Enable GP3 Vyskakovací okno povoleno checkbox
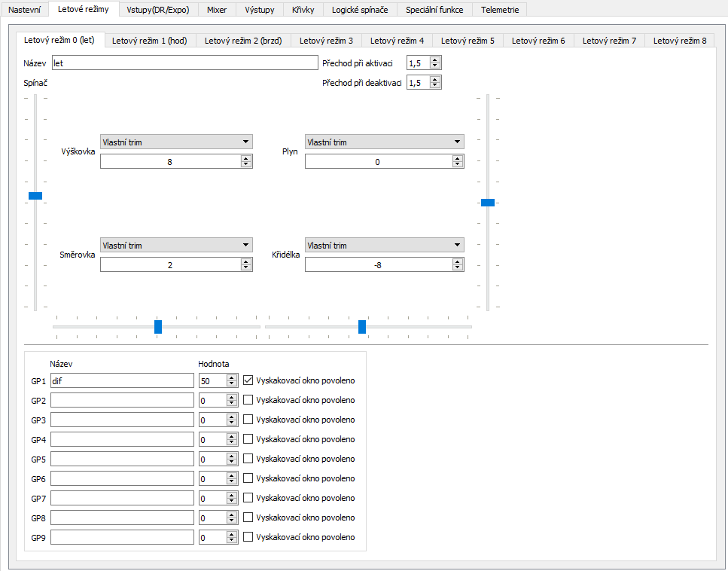Viewport: 728px width, 571px height. 248,420
